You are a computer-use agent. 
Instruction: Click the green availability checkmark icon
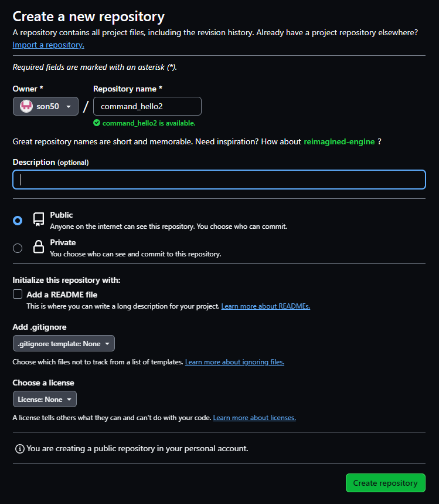click(97, 123)
